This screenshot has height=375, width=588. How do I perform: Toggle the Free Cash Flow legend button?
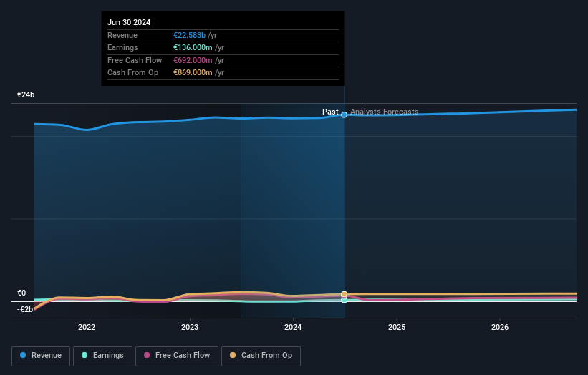pos(177,356)
